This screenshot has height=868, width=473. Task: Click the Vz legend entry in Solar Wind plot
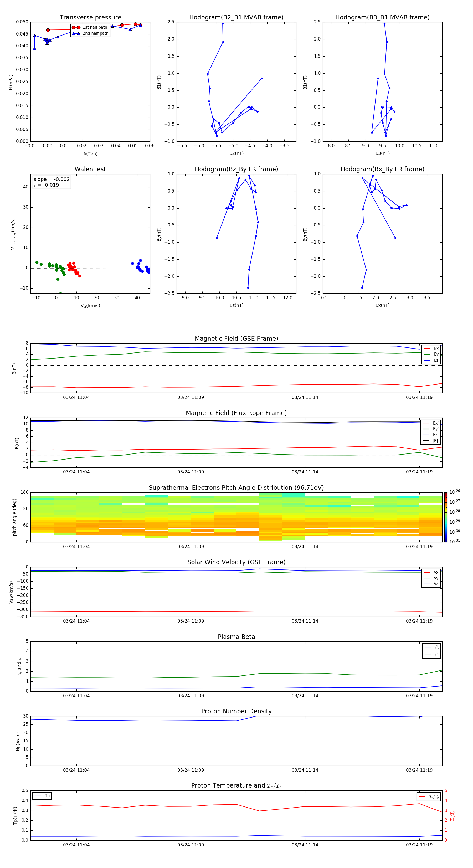[431, 584]
